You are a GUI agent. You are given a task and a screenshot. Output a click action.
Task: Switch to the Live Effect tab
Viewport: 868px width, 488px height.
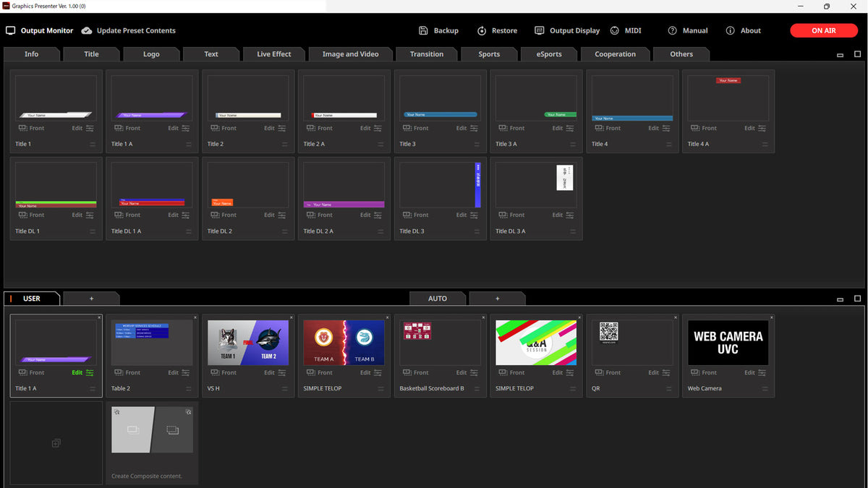click(x=273, y=54)
